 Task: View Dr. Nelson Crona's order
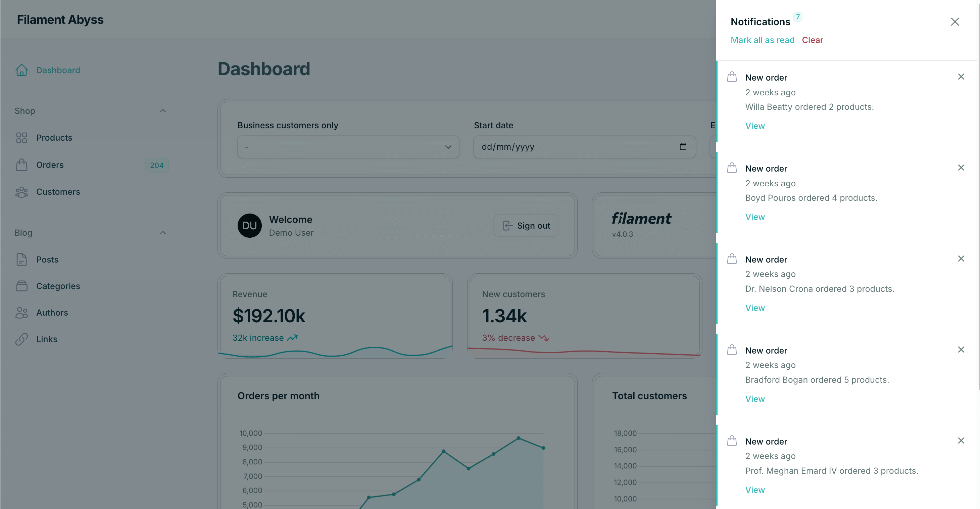click(755, 308)
